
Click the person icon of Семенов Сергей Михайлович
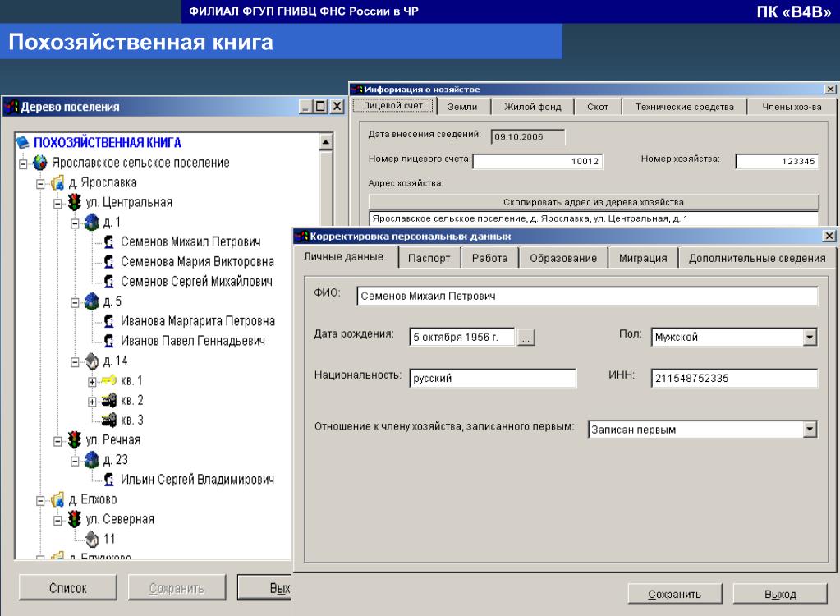[108, 281]
